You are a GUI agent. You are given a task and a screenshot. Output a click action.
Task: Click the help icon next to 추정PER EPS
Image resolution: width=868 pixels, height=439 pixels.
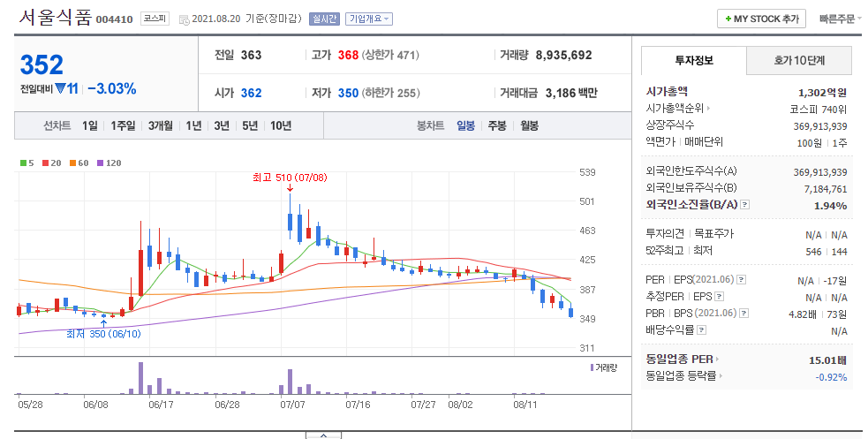point(719,297)
